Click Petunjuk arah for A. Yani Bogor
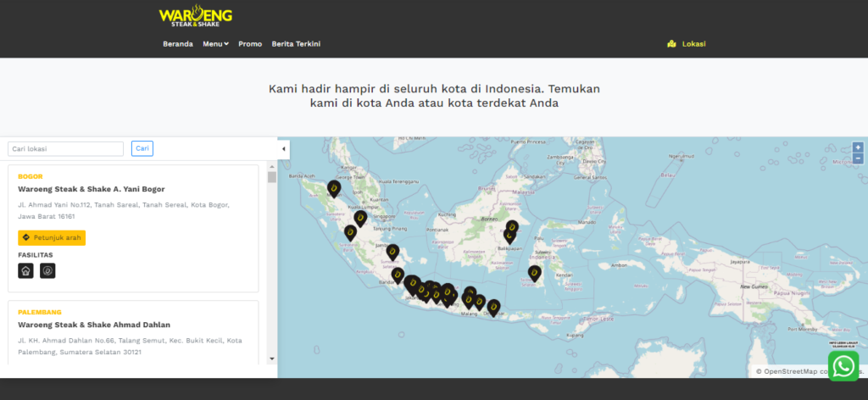The height and width of the screenshot is (400, 868). tap(52, 238)
